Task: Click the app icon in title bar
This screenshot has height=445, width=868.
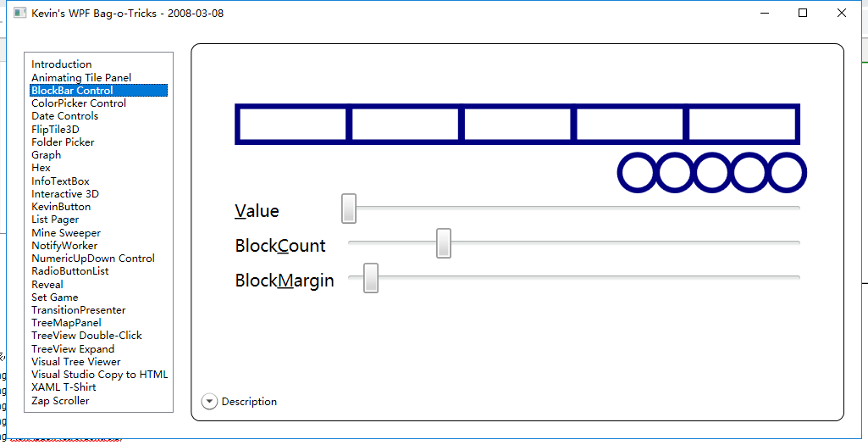Action: click(19, 14)
